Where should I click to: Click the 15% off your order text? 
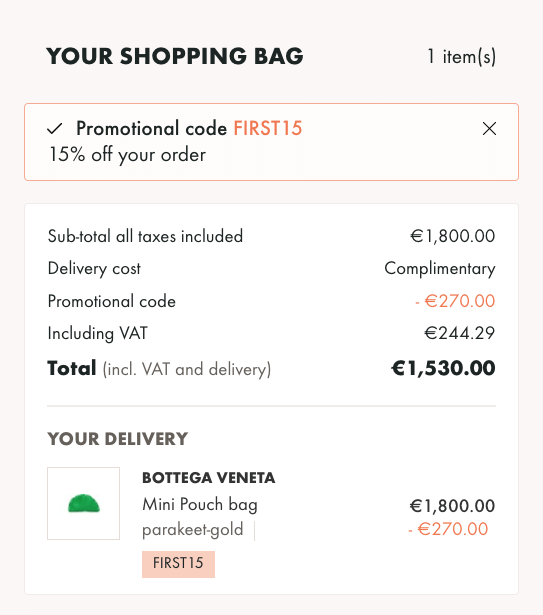point(127,155)
